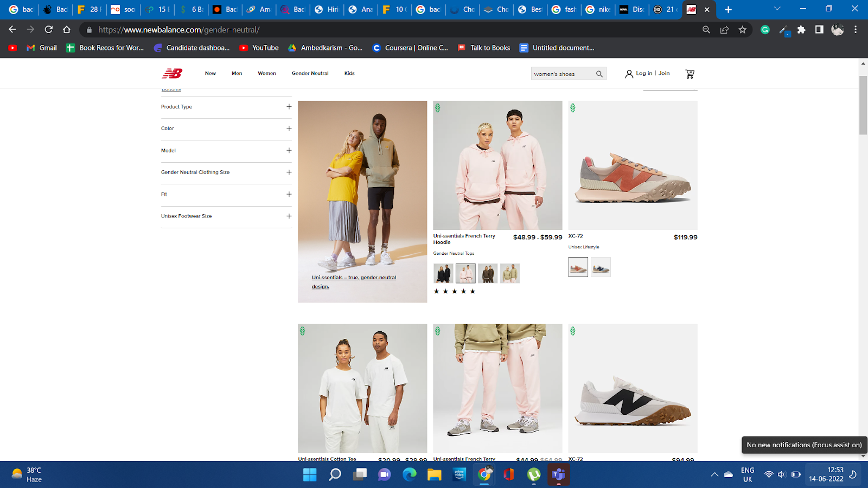The image size is (868, 488).
Task: Select the orange XC-72 shoe swatch
Action: pyautogui.click(x=578, y=267)
